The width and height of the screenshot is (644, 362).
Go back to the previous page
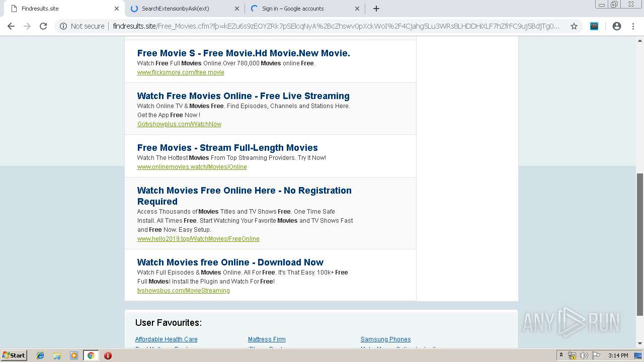(11, 26)
